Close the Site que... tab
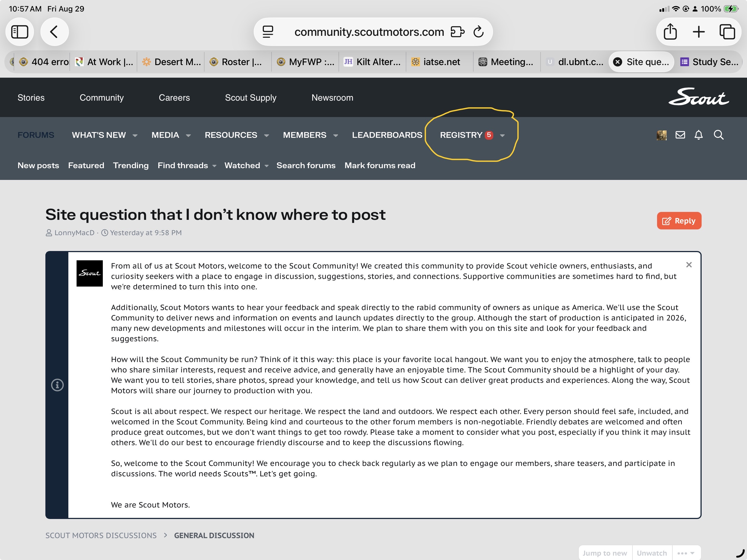This screenshot has height=560, width=747. click(618, 62)
